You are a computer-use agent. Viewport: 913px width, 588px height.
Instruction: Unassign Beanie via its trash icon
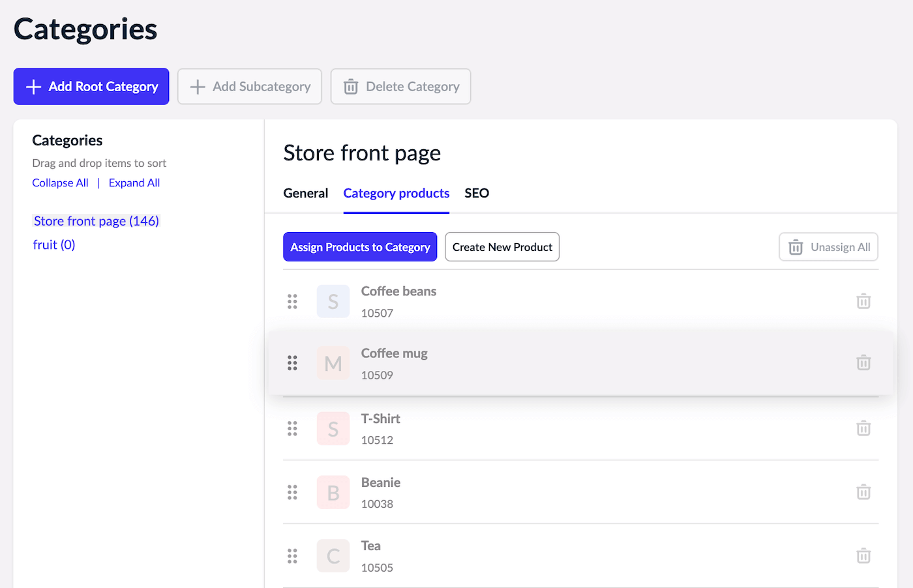coord(863,492)
